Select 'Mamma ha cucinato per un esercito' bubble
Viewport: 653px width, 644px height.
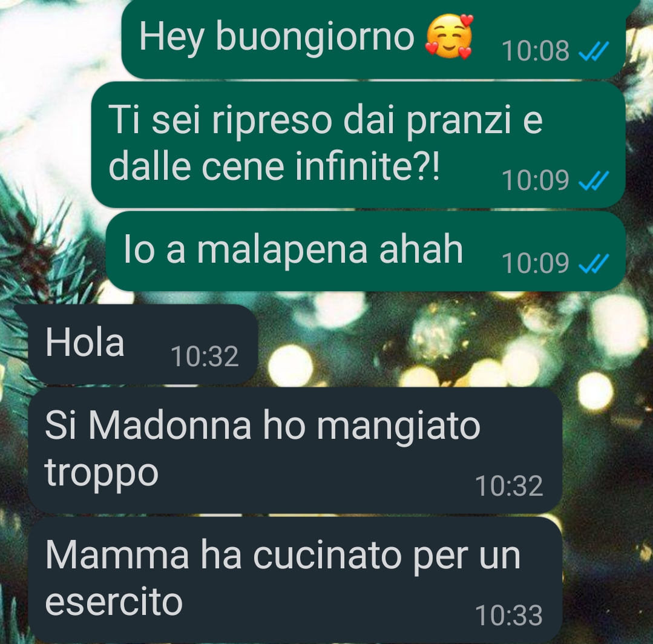[x=295, y=579]
